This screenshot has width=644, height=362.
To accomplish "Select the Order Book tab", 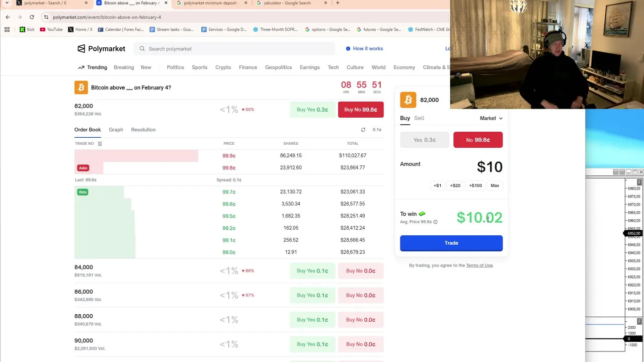I will (x=88, y=130).
